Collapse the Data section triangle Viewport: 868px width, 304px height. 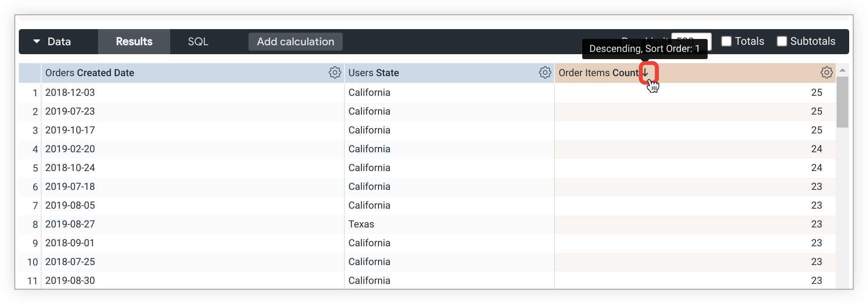pyautogui.click(x=37, y=42)
